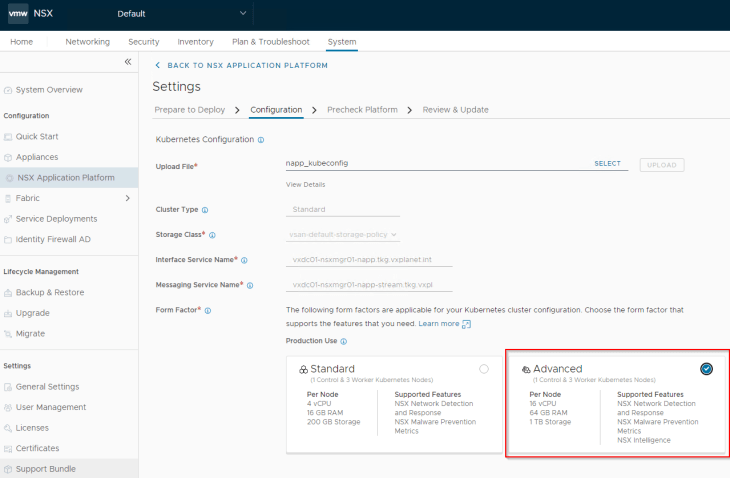Click the General Settings sidebar icon
Viewport: 730px width, 478px height.
8,387
